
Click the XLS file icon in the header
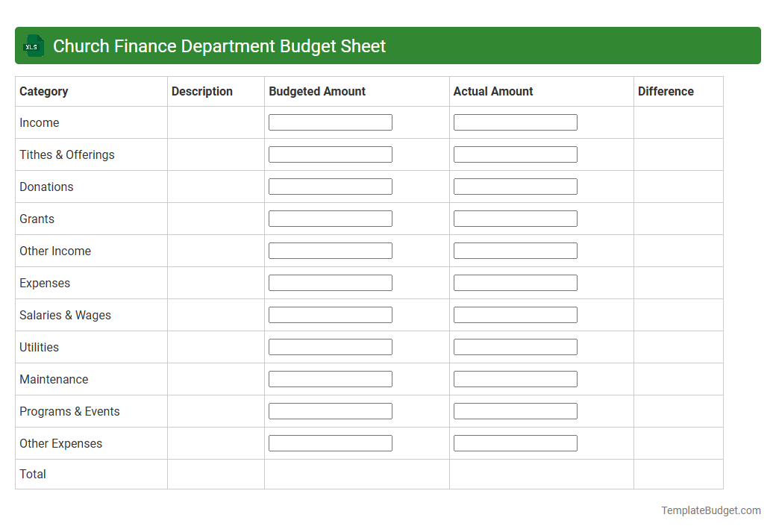[33, 46]
